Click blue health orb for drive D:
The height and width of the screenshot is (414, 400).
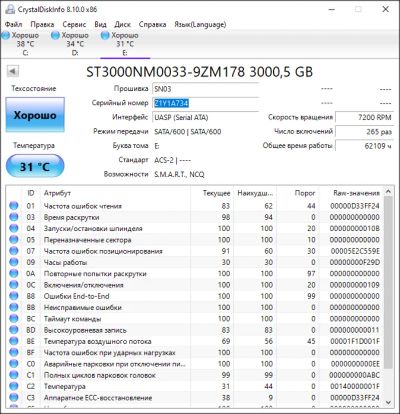(x=55, y=35)
